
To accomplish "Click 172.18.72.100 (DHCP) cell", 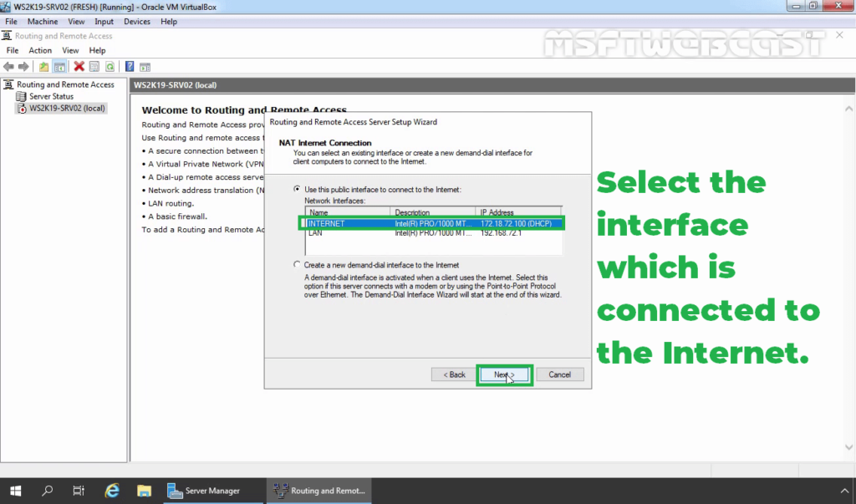I will 516,223.
